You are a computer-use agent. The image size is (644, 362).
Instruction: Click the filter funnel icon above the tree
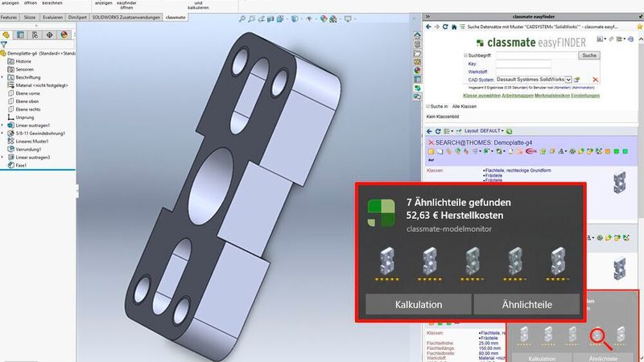pyautogui.click(x=4, y=44)
